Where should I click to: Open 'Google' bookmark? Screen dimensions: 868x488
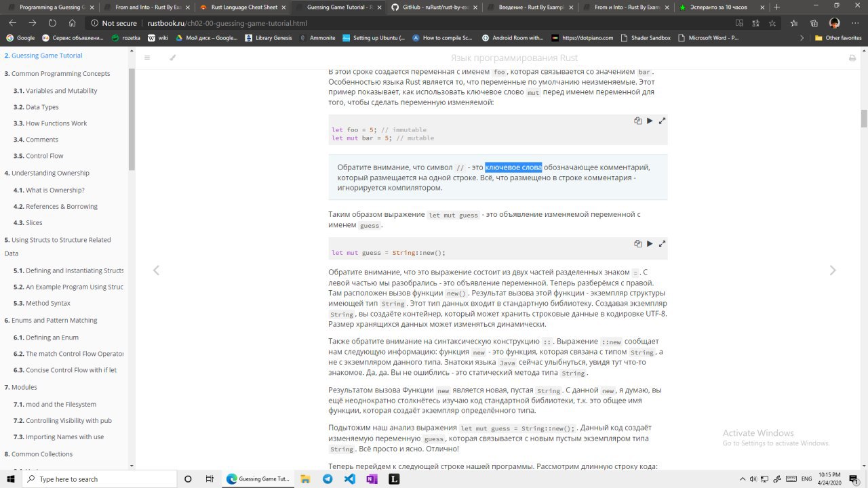pyautogui.click(x=20, y=38)
